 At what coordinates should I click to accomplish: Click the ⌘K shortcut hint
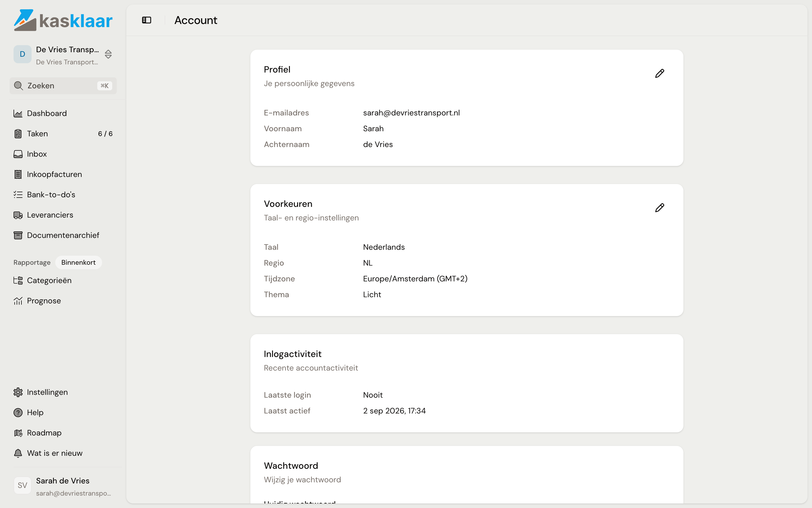tap(105, 86)
